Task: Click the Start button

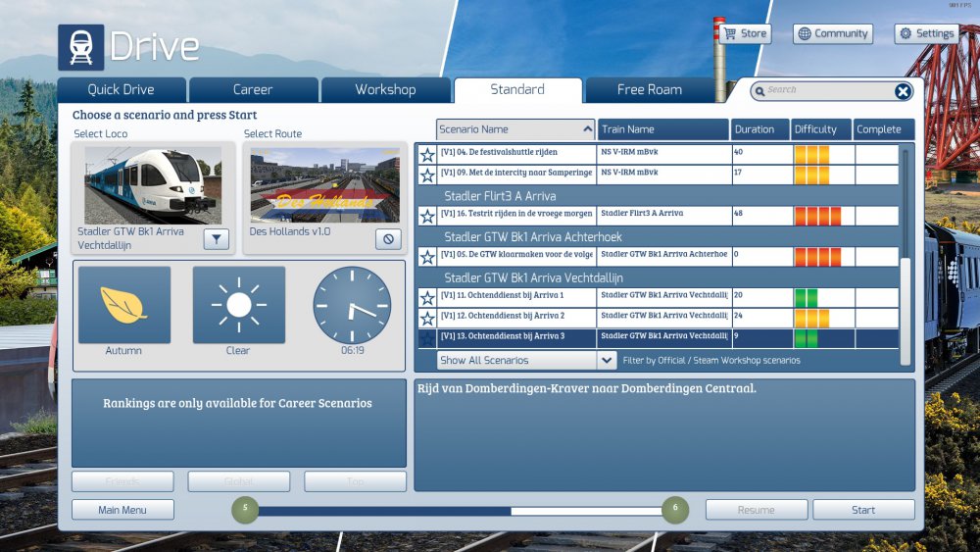Action: [863, 510]
